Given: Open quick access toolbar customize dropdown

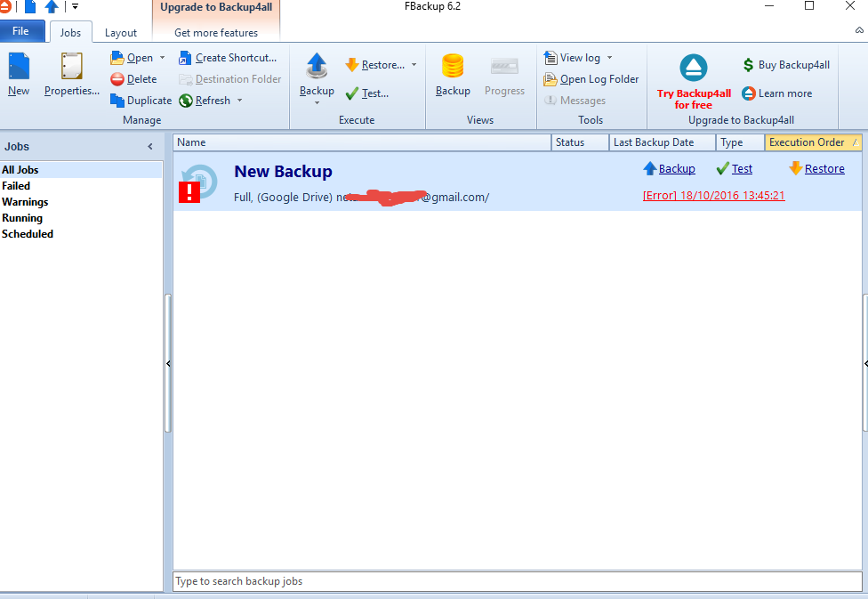Looking at the screenshot, I should [x=76, y=6].
